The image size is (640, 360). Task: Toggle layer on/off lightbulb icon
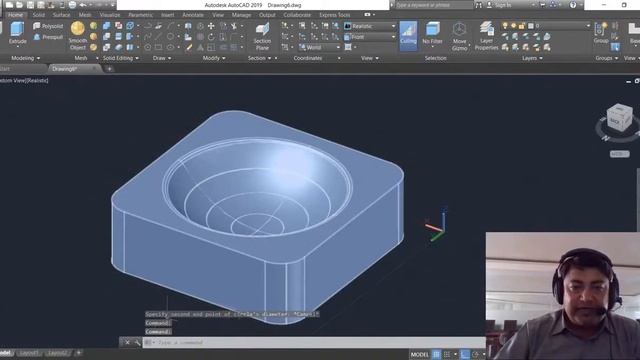505,26
